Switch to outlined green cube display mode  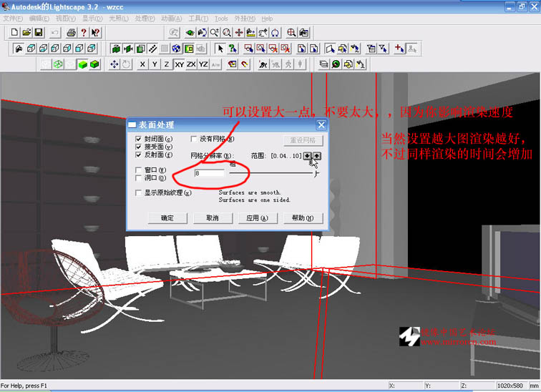point(94,64)
